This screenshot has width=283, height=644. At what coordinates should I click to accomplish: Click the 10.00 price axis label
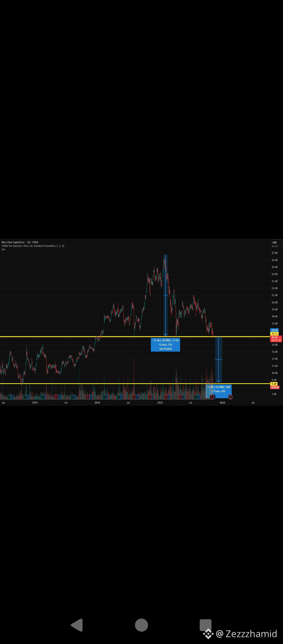[x=274, y=373]
